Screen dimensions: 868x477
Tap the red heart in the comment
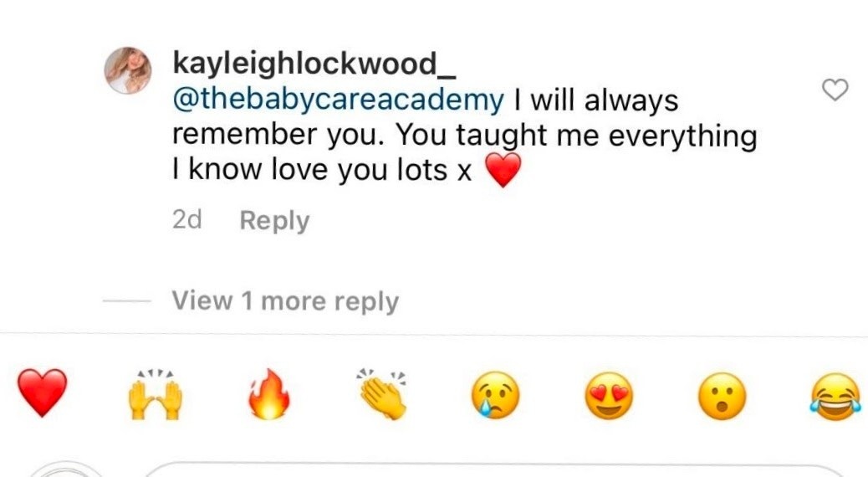click(503, 170)
